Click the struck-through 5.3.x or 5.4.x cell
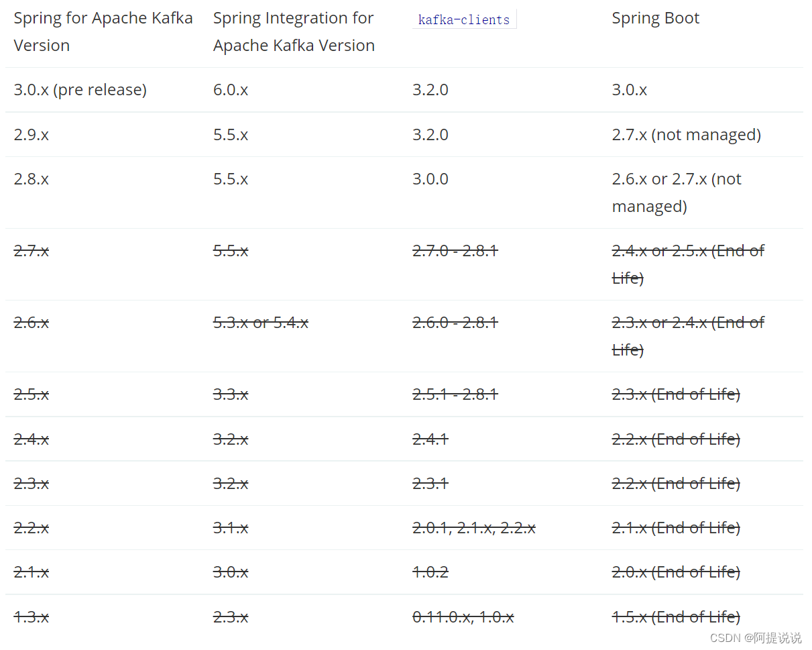This screenshot has width=812, height=650. point(261,323)
